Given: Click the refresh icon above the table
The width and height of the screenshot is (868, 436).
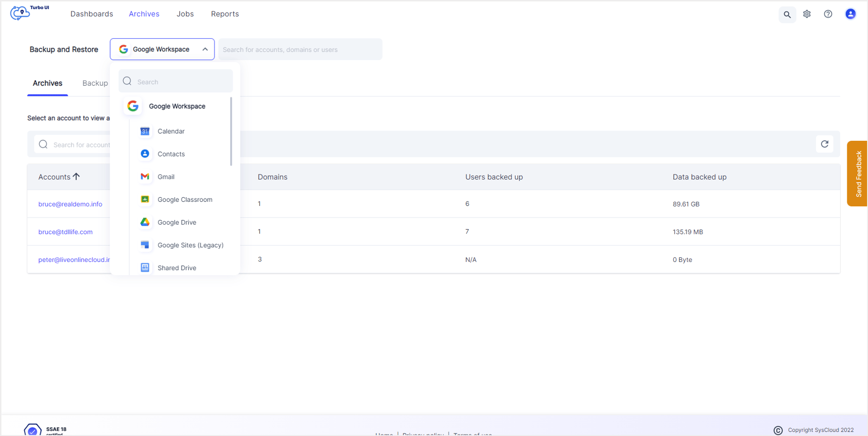Looking at the screenshot, I should coord(825,144).
